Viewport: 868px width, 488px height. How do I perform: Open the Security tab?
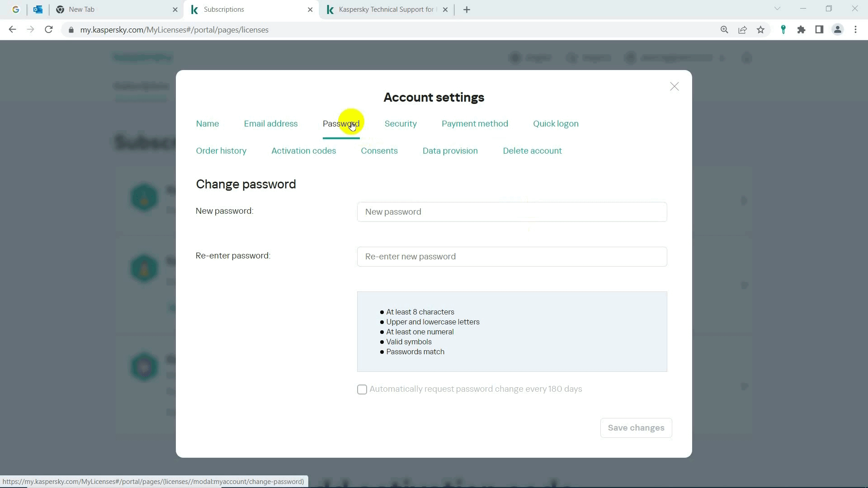(401, 124)
